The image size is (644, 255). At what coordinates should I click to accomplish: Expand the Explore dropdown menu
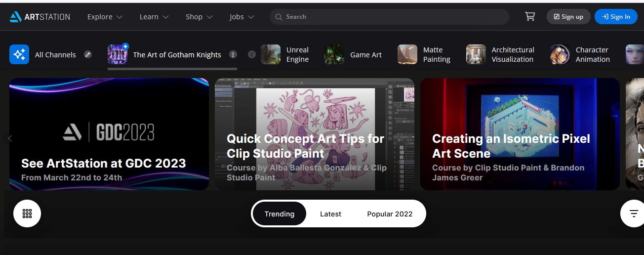105,17
